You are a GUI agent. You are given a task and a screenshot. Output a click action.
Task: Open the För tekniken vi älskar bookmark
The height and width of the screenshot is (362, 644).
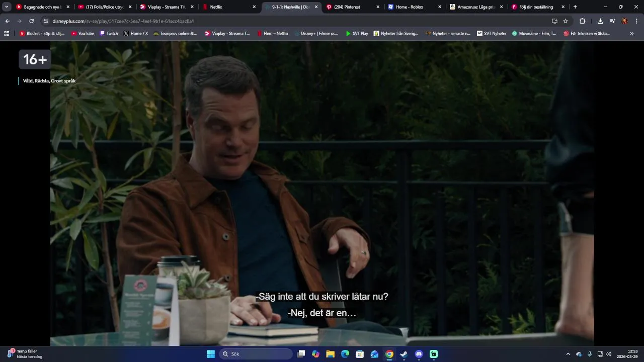tap(586, 33)
